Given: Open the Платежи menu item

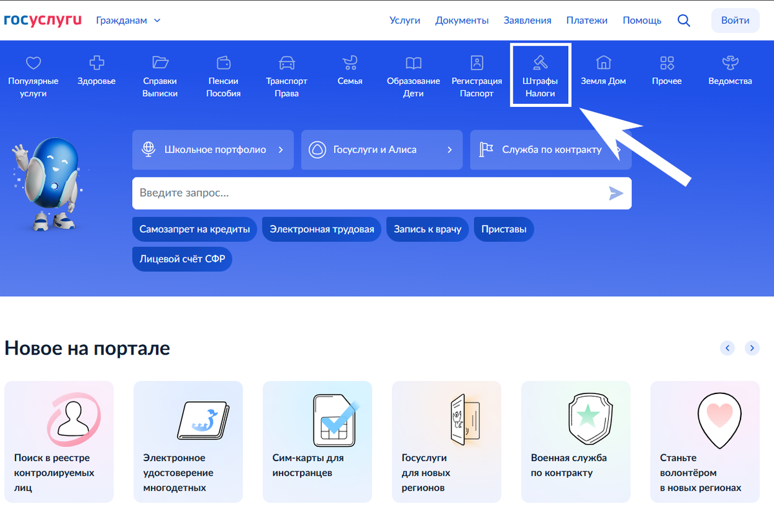Looking at the screenshot, I should coord(587,21).
